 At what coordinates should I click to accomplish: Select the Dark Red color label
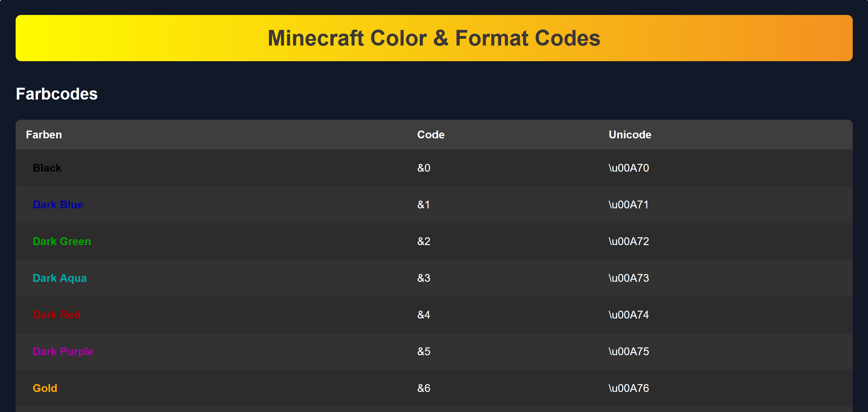click(57, 315)
